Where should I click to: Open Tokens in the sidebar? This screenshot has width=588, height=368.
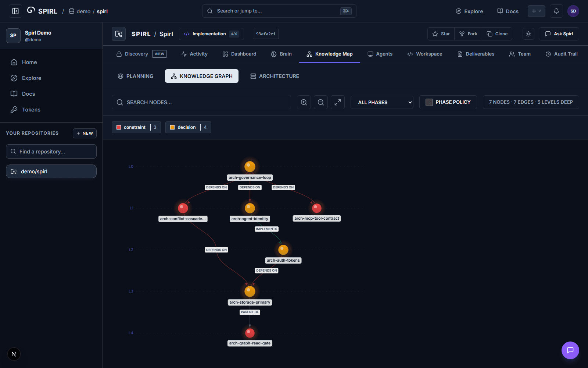coord(51,110)
